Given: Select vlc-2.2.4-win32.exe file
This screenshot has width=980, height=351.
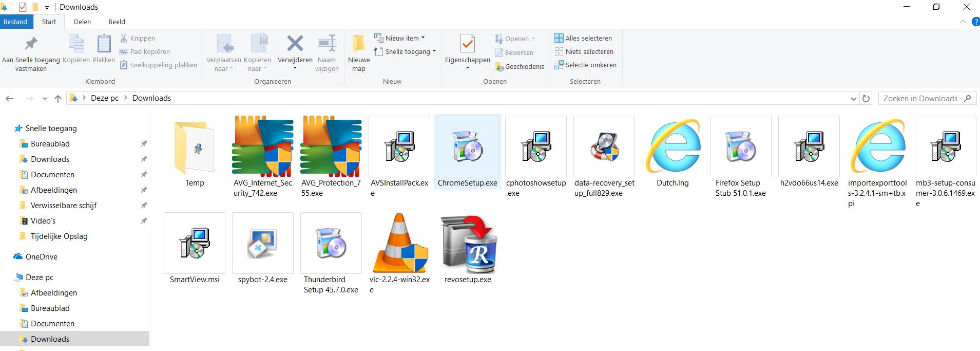Looking at the screenshot, I should coord(399,254).
